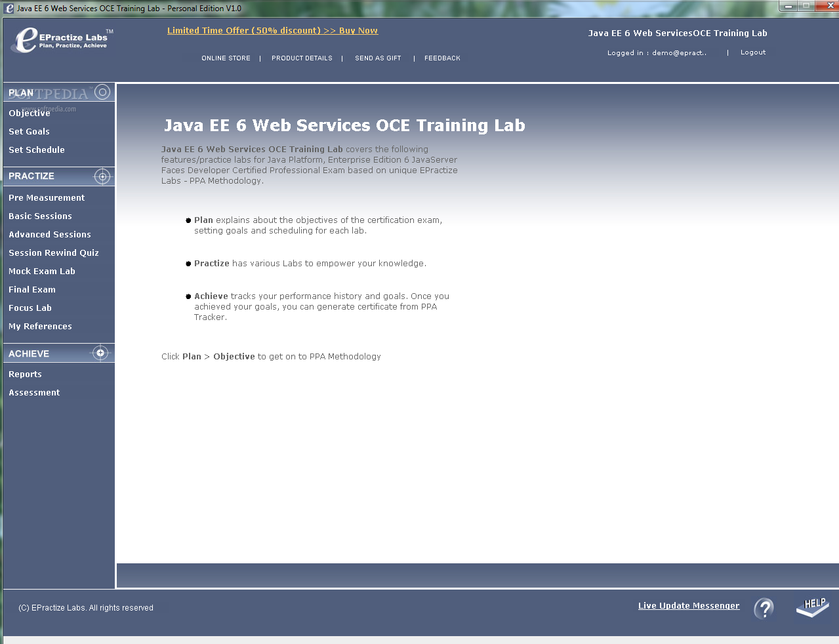
Task: Click the EPractize Labs logo
Action: (x=62, y=41)
